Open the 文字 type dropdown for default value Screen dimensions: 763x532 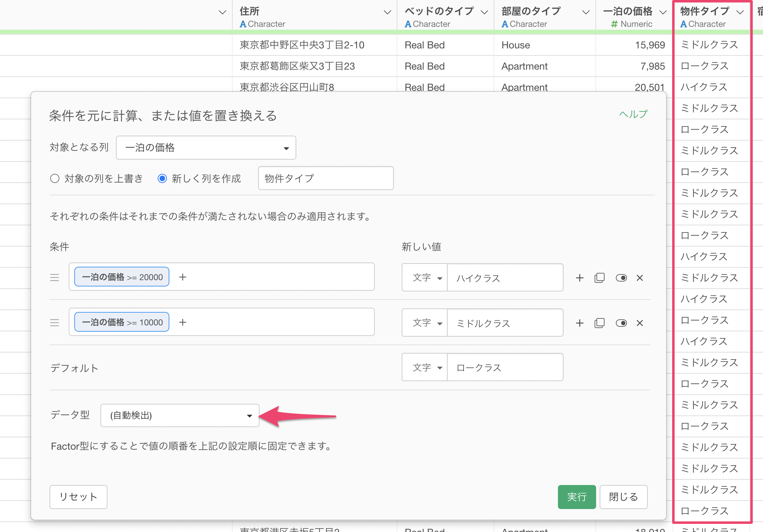click(x=425, y=368)
